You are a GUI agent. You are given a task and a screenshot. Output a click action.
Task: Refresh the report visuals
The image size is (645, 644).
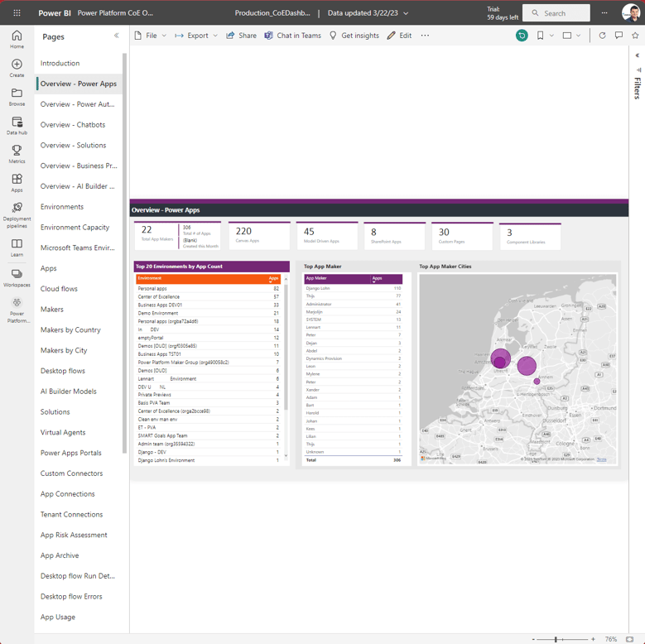click(602, 36)
